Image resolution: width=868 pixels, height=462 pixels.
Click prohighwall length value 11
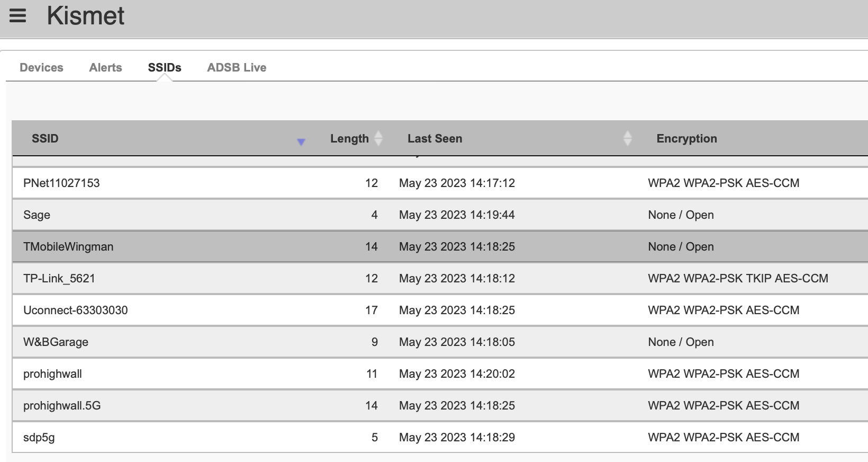(372, 374)
